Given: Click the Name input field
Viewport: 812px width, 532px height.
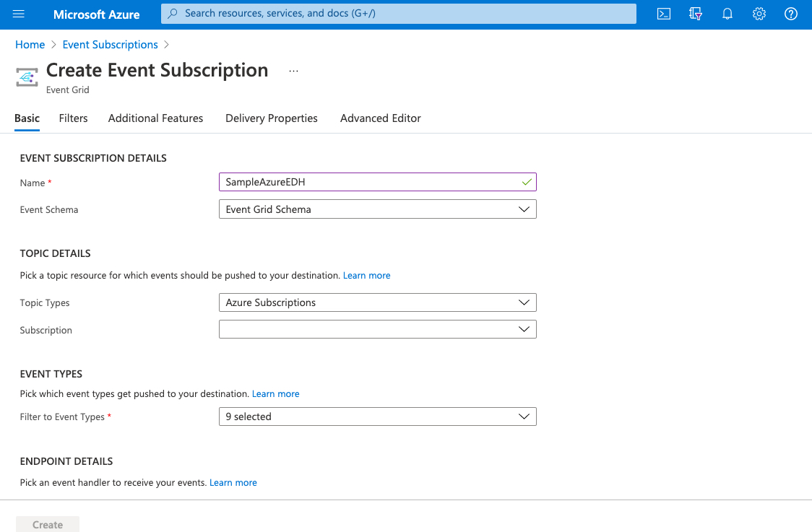Looking at the screenshot, I should (378, 182).
